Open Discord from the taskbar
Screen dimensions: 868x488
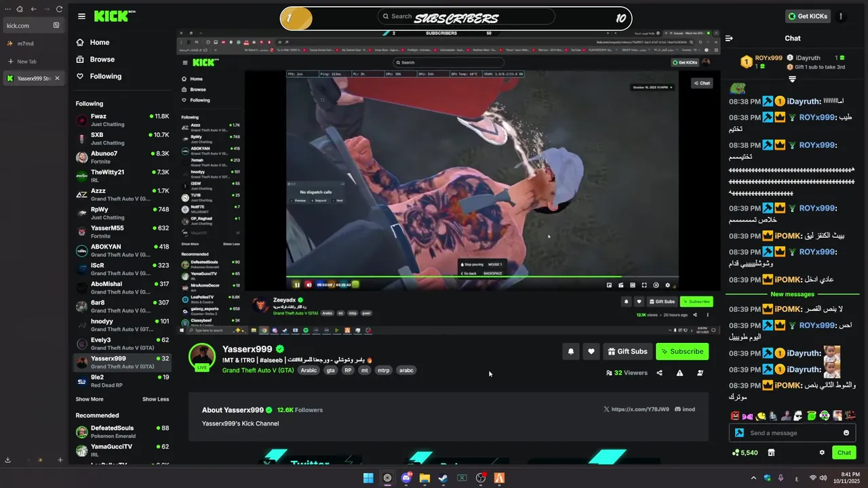pos(406,478)
